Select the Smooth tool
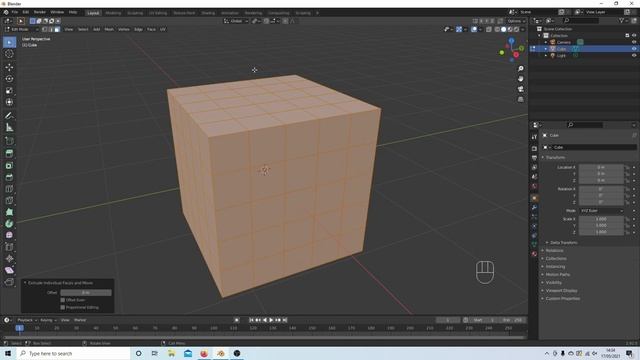The image size is (640, 360). click(x=9, y=235)
